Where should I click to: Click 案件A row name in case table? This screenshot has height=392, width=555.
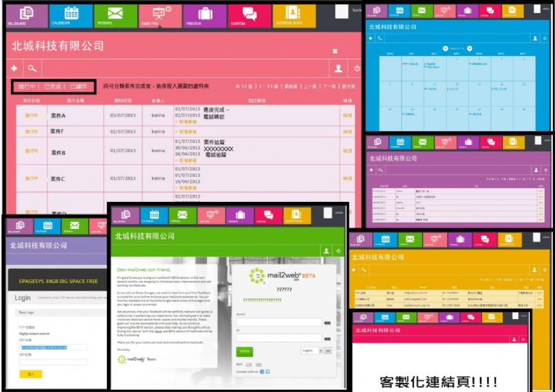point(58,116)
